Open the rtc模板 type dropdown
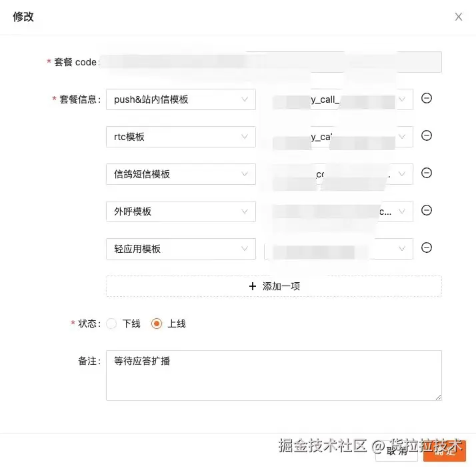Viewport: 476px width, 467px height. [x=180, y=137]
